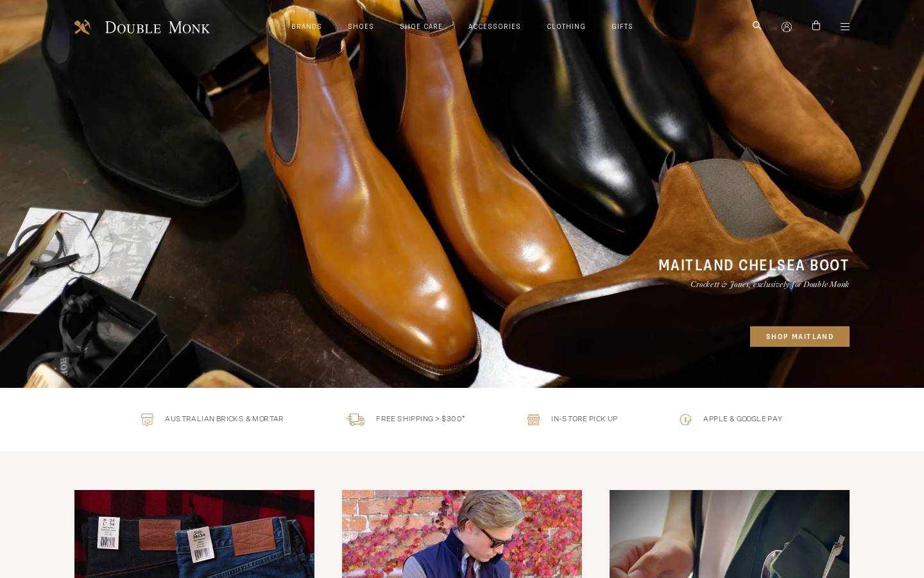The height and width of the screenshot is (578, 924).
Task: Open the Accessories menu
Action: pos(494,26)
